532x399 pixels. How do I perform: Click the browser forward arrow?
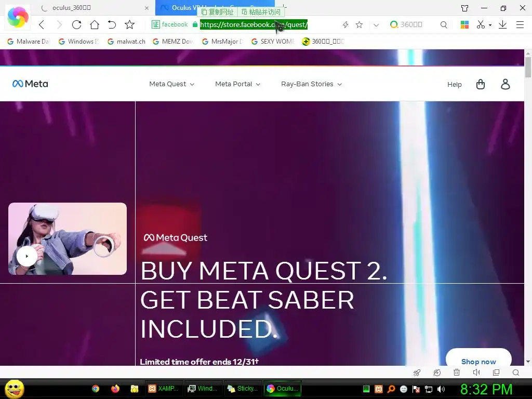pyautogui.click(x=59, y=24)
